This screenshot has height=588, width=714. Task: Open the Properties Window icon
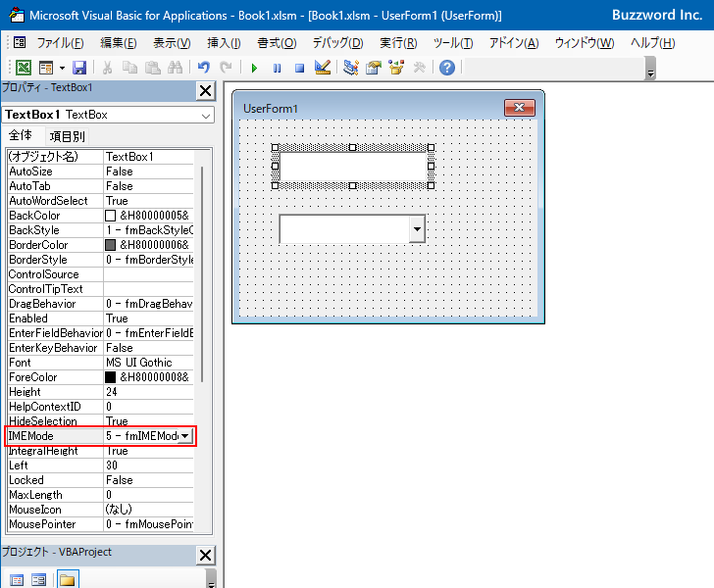(374, 68)
